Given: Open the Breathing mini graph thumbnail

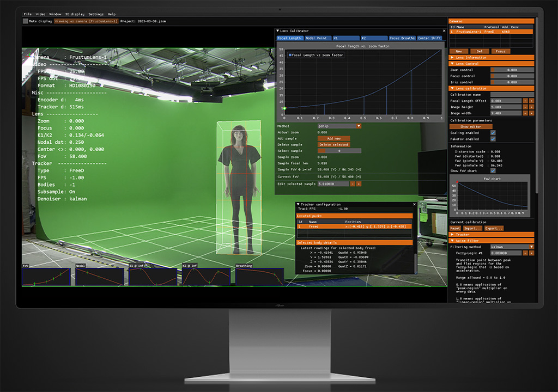Looking at the screenshot, I should (259, 275).
